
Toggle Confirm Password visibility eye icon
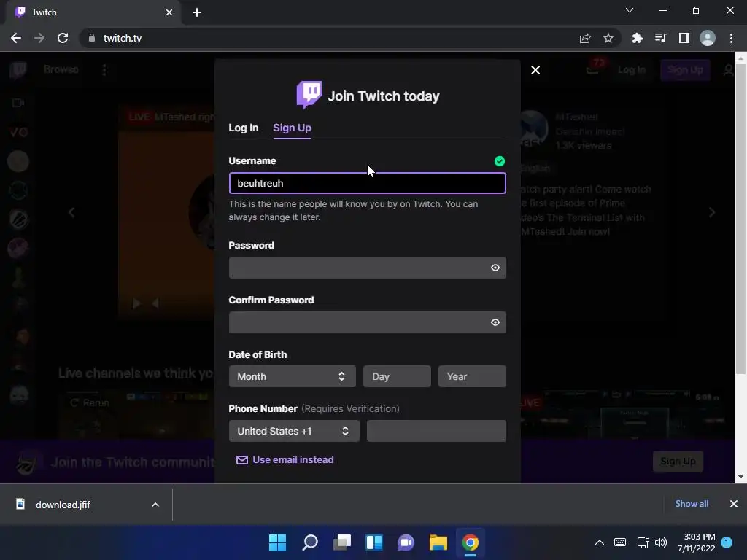495,322
